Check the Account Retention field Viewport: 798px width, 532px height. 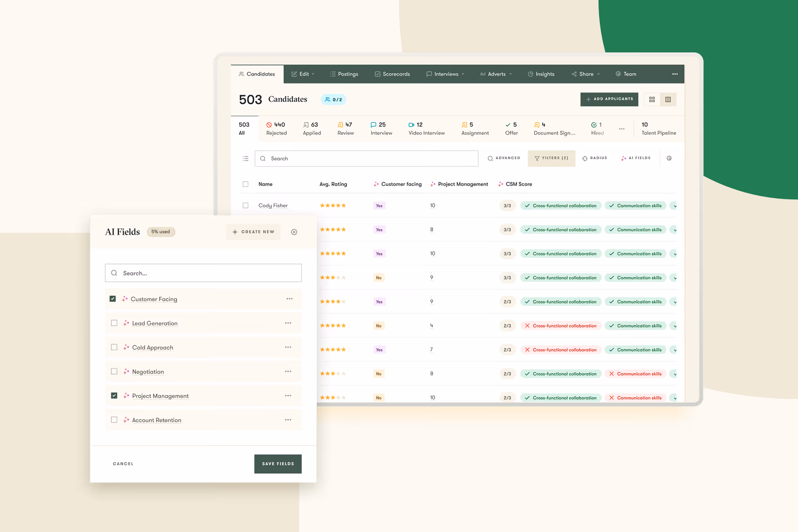[114, 420]
